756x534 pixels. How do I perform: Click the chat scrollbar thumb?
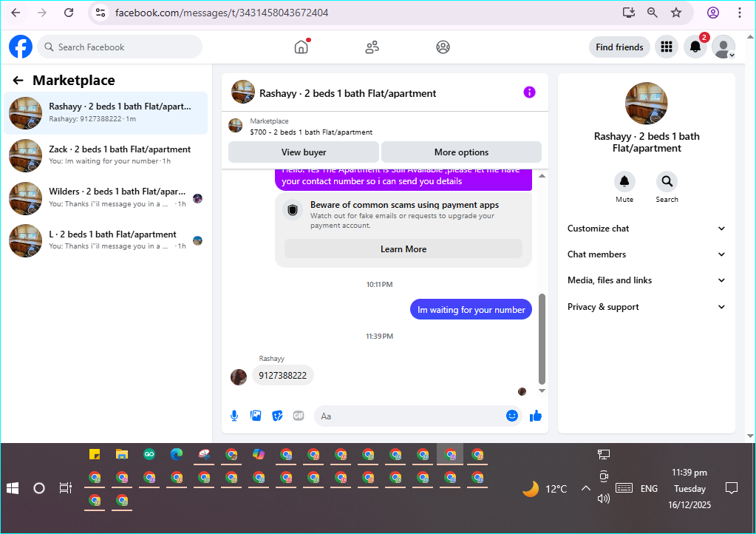pos(542,339)
